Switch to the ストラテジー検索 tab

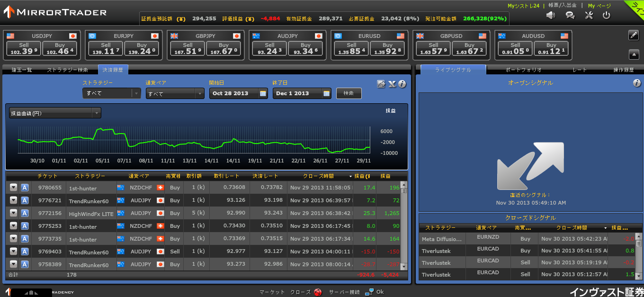point(67,70)
